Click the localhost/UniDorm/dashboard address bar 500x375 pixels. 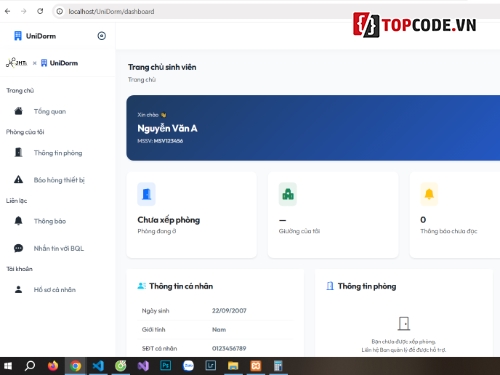click(x=111, y=11)
